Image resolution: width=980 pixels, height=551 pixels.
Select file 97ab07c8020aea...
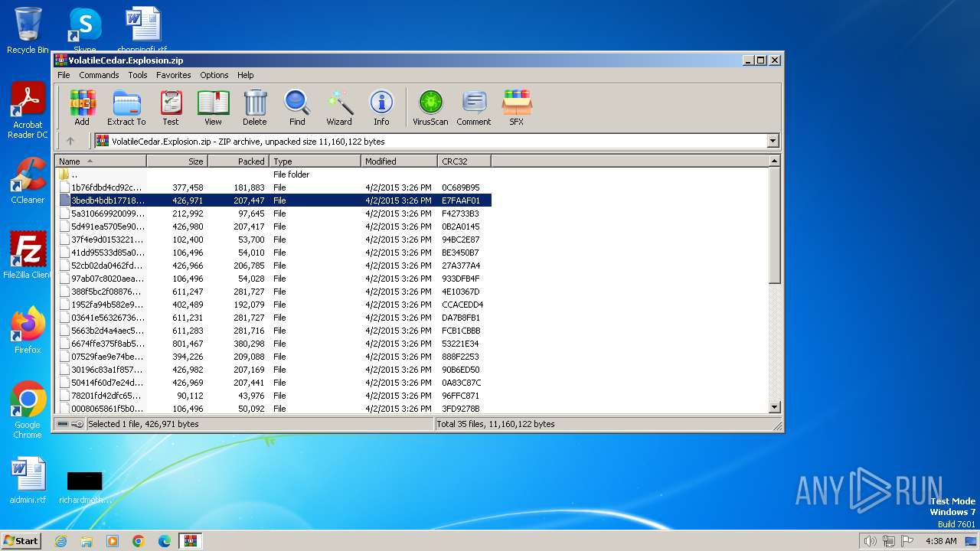pyautogui.click(x=273, y=279)
